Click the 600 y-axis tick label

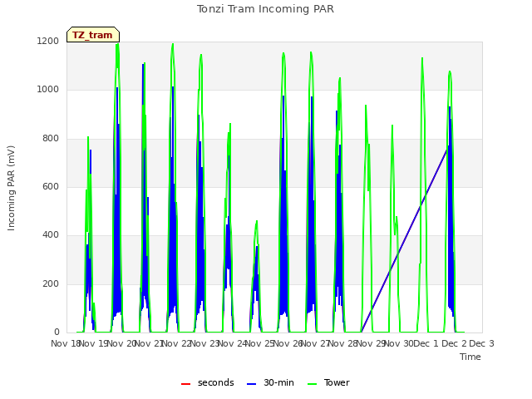[51, 186]
